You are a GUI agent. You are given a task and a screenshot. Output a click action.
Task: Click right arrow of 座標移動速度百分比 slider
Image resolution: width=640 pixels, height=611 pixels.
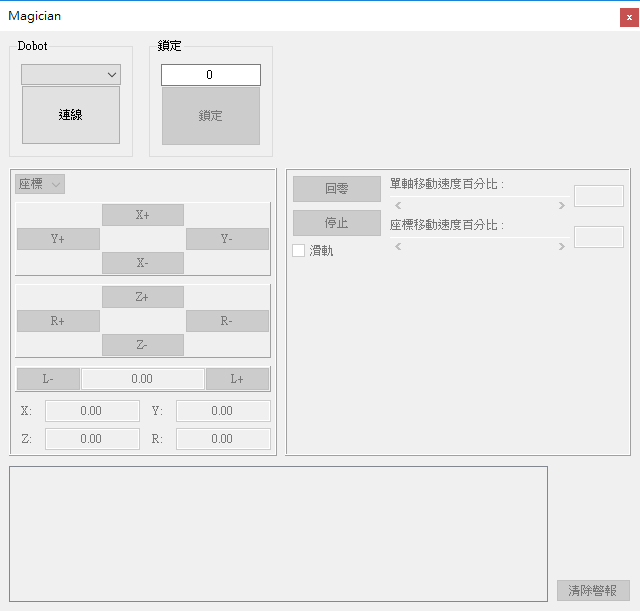[x=562, y=247]
